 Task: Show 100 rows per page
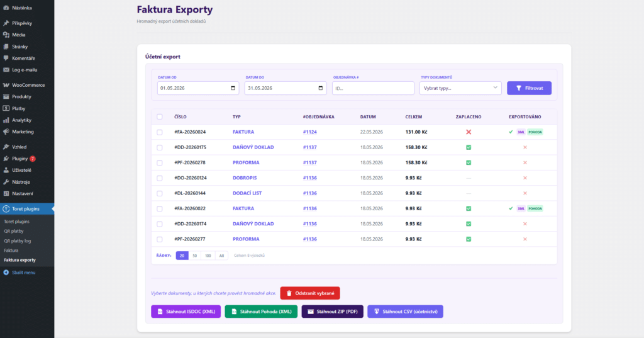[208, 256]
